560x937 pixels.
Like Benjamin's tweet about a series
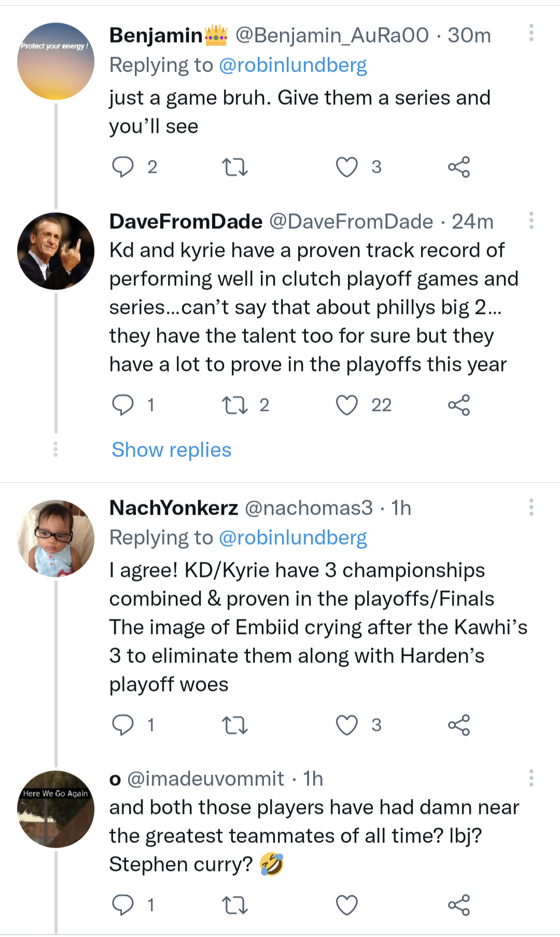(346, 167)
